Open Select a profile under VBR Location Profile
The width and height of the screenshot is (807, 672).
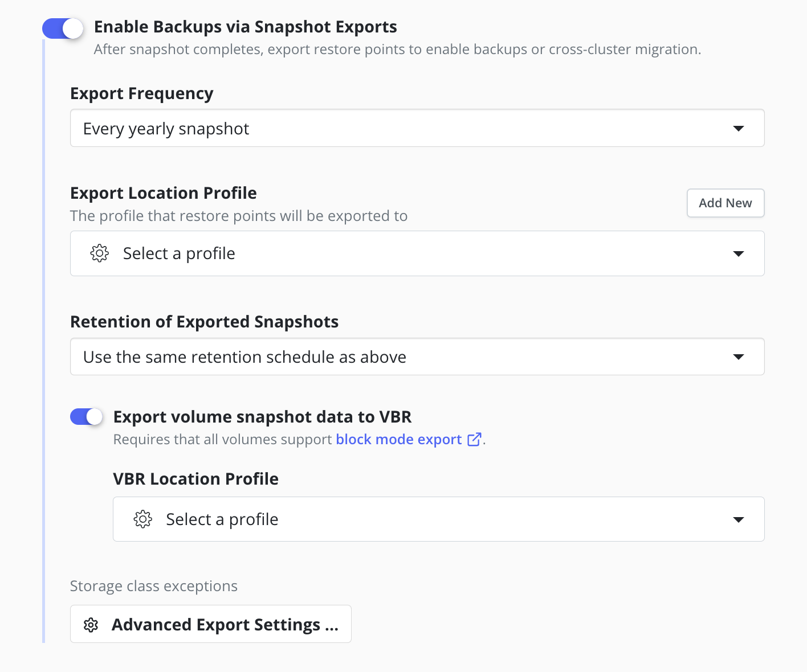coord(439,519)
